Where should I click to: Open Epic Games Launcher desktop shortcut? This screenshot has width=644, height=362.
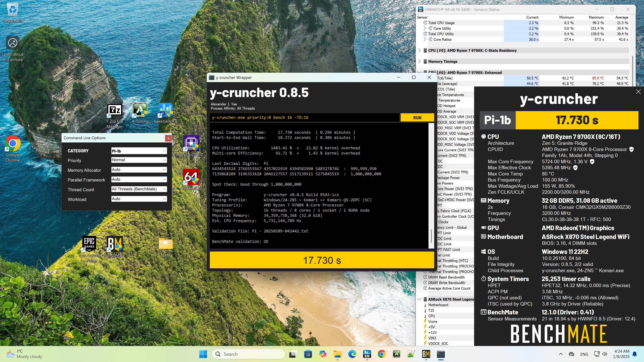pyautogui.click(x=89, y=249)
